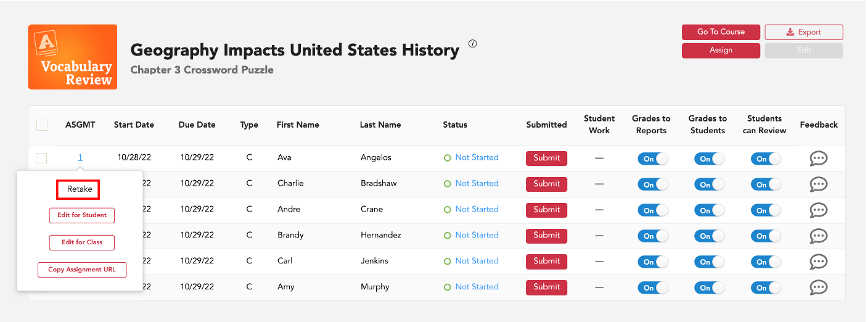Open feedback bubble for Charlie Bradshaw
This screenshot has width=868, height=322.
click(818, 184)
